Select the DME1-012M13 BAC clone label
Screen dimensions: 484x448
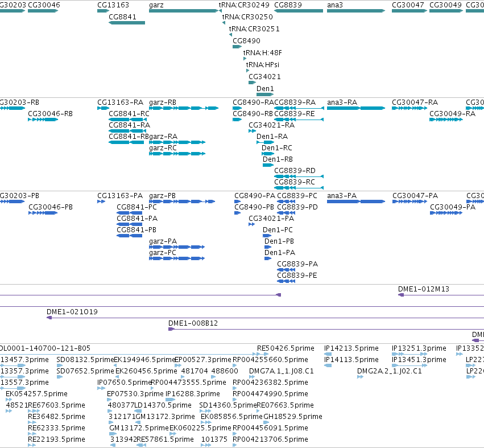coord(424,289)
